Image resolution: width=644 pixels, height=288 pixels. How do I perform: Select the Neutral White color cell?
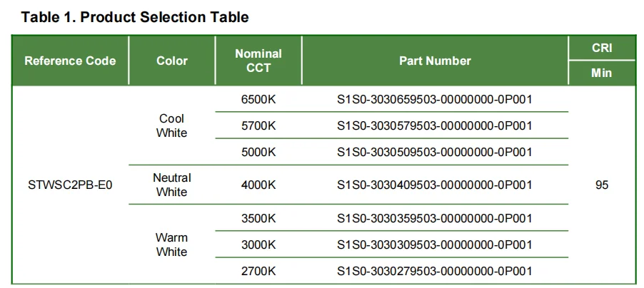click(x=172, y=185)
